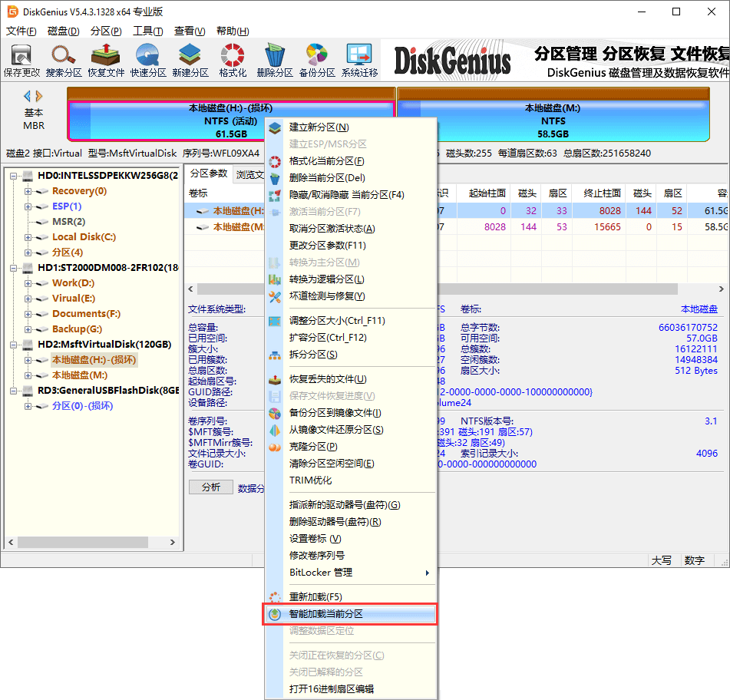The height and width of the screenshot is (700, 730).
Task: Select the 格式化 toolbar icon
Action: pyautogui.click(x=233, y=60)
